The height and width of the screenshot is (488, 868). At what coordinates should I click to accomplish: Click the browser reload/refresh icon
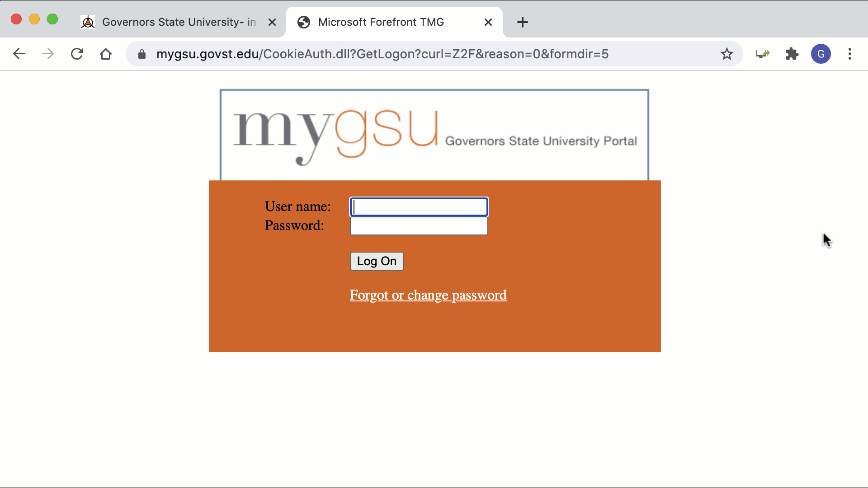77,54
